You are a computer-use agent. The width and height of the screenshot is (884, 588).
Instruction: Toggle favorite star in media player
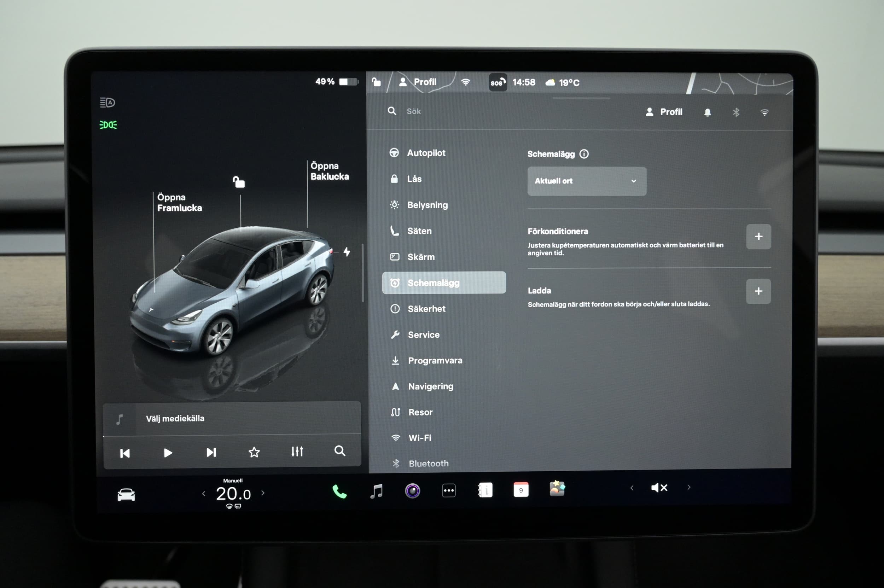(x=254, y=452)
